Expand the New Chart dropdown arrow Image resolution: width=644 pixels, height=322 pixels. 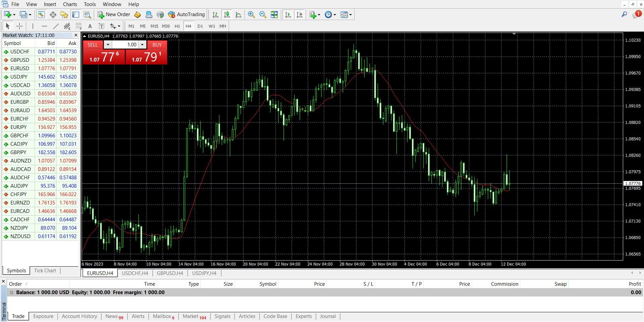(x=14, y=15)
